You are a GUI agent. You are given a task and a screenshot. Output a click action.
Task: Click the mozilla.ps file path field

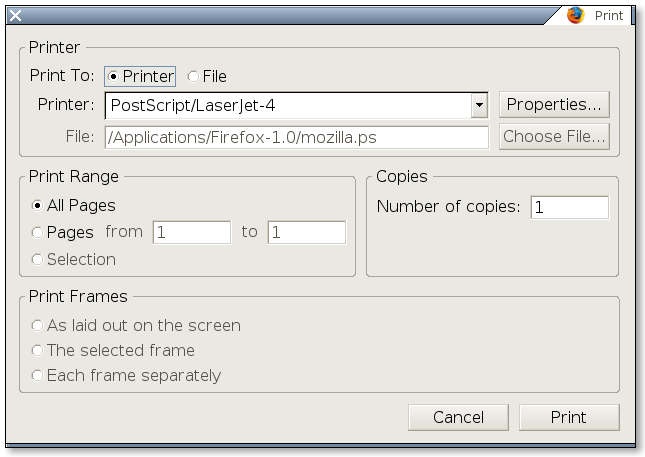297,137
